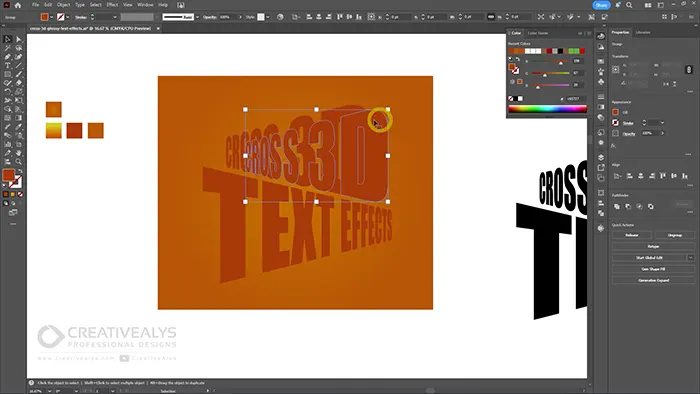This screenshot has height=394, width=700.
Task: Select the Direct Selection tool
Action: click(x=18, y=39)
